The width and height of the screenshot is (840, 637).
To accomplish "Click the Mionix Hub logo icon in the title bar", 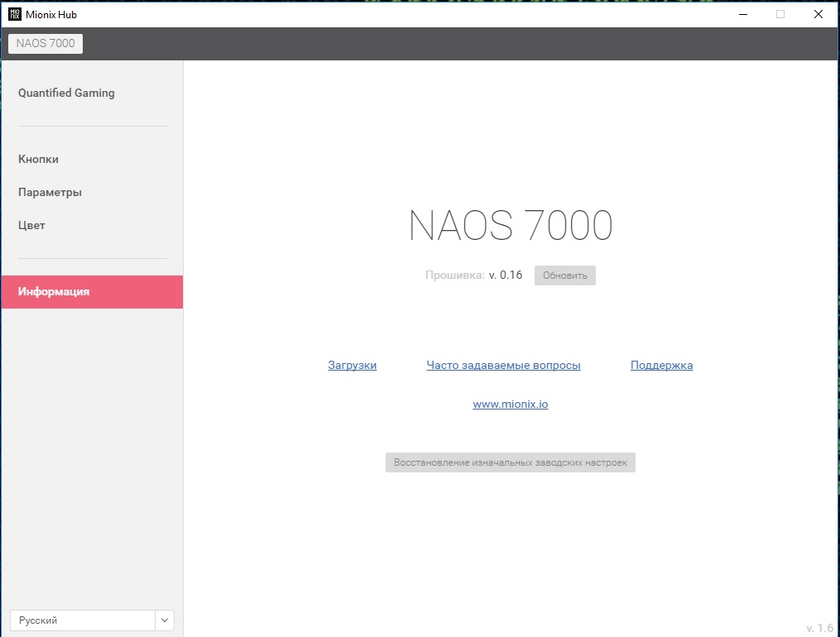I will tap(14, 14).
